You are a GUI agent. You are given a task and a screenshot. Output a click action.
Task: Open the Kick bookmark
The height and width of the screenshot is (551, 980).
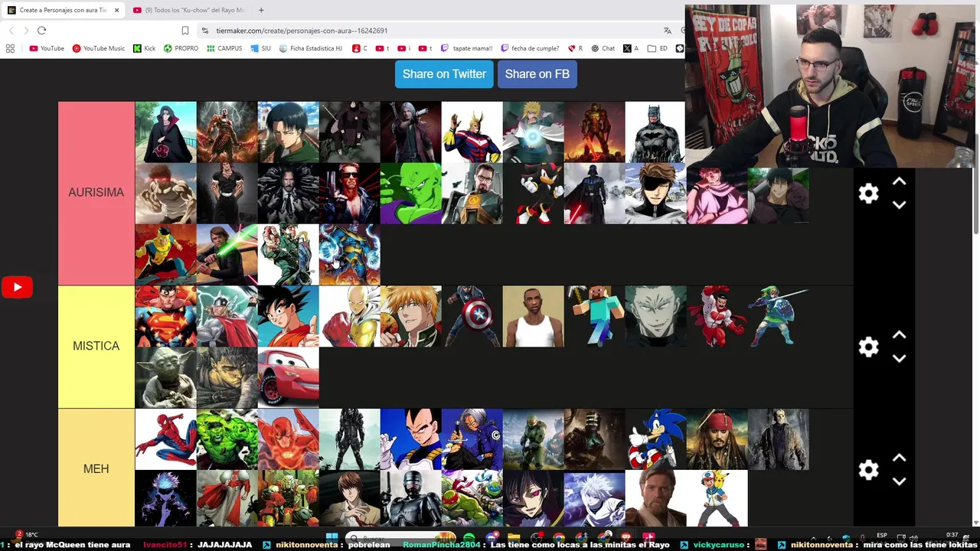[x=144, y=48]
